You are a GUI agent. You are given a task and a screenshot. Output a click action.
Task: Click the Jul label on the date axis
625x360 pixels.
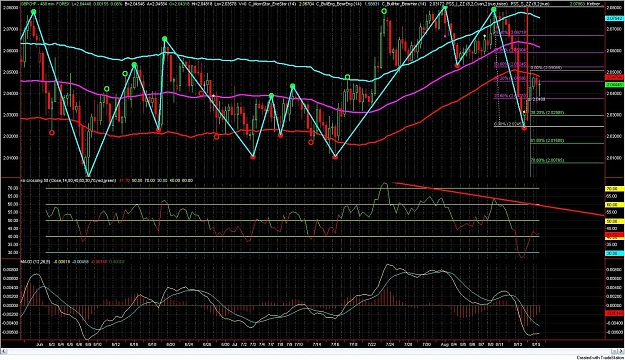[234, 344]
